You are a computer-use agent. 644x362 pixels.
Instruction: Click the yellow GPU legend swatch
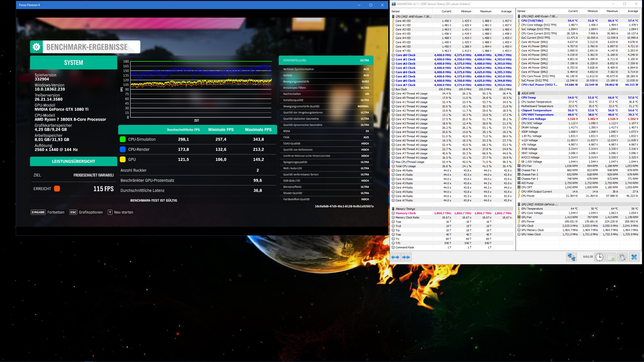(123, 159)
